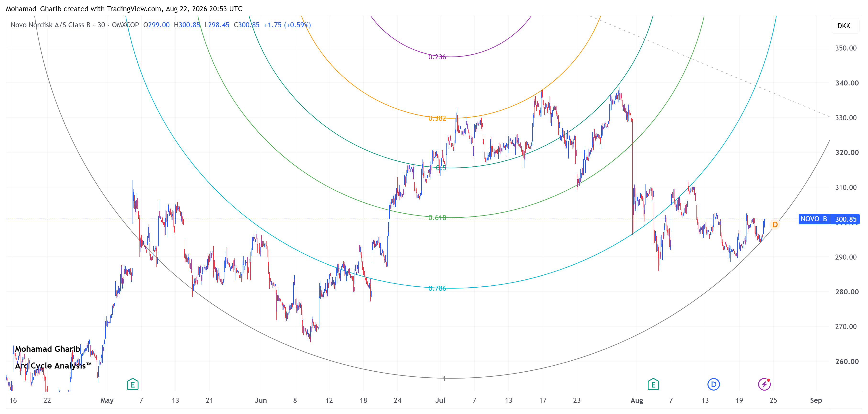Viewport: 868px width, 414px height.
Task: Select the 0.382 orange arc label
Action: pos(437,118)
